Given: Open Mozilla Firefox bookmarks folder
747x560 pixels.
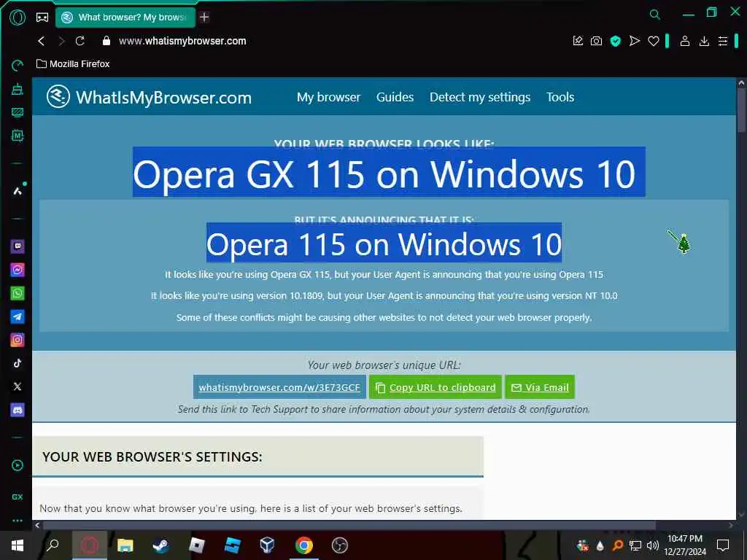Looking at the screenshot, I should 73,64.
